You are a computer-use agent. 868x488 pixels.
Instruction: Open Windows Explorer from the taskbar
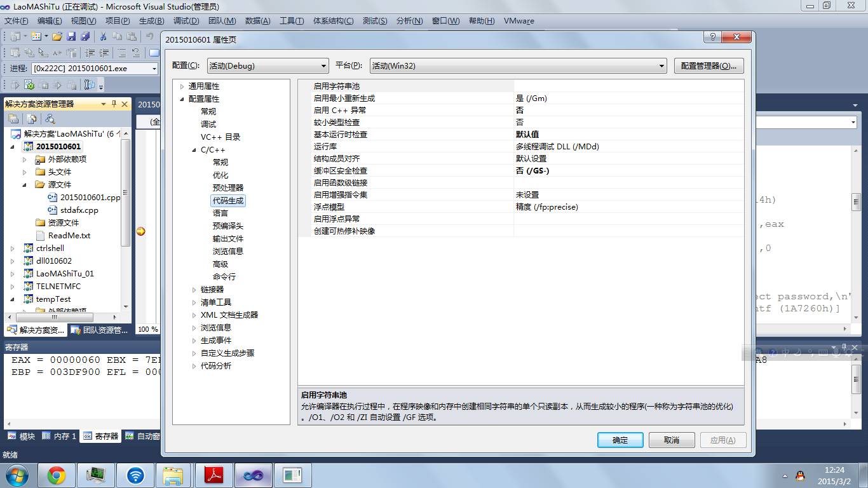[174, 475]
